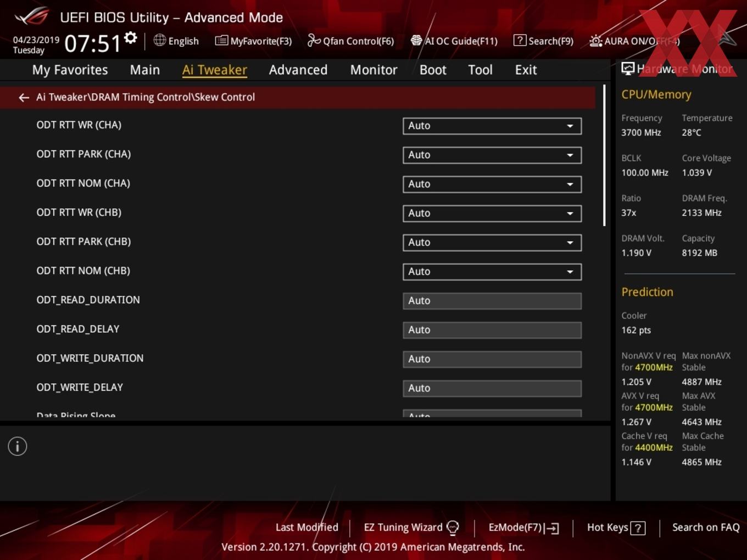Toggle AURA ON/OFF lighting
Screen dimensions: 747x560
pyautogui.click(x=634, y=41)
